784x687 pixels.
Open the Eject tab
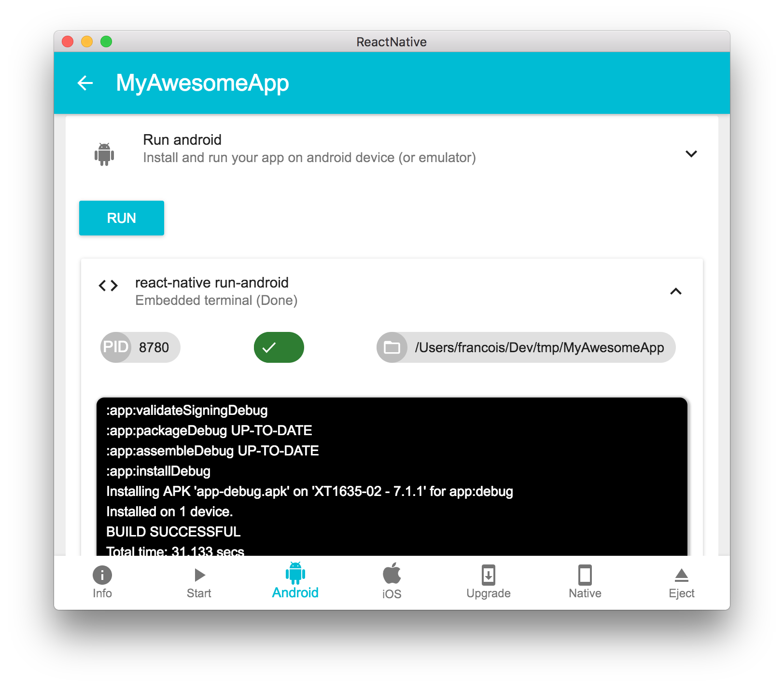[x=682, y=582]
